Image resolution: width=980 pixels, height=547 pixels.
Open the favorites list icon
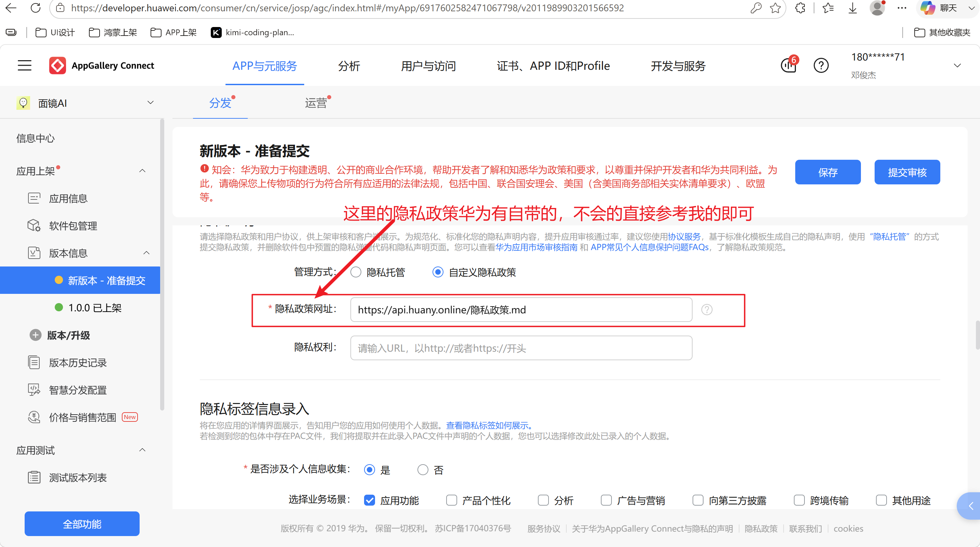coord(828,8)
